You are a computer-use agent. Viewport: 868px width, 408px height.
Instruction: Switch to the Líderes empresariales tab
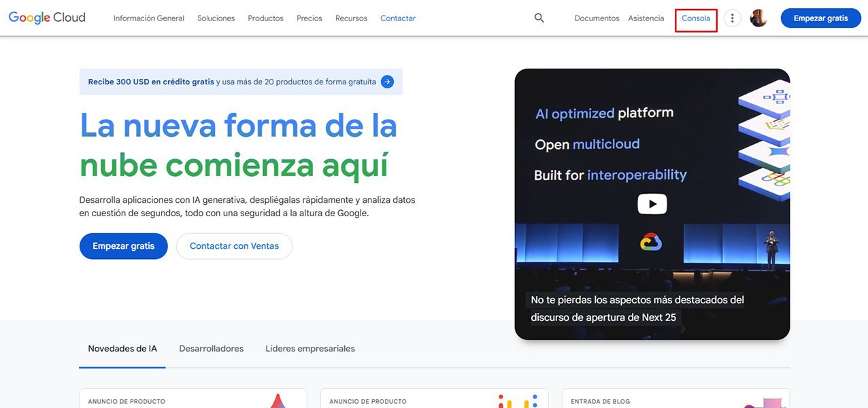pos(310,348)
